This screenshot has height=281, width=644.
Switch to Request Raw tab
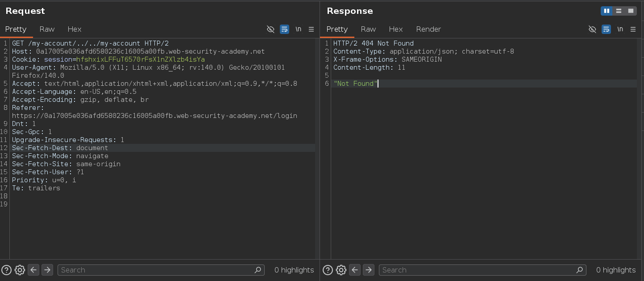pos(47,29)
